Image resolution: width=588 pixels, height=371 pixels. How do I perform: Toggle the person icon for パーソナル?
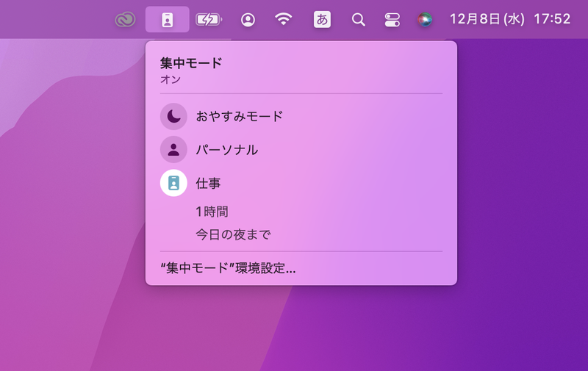[x=173, y=150]
